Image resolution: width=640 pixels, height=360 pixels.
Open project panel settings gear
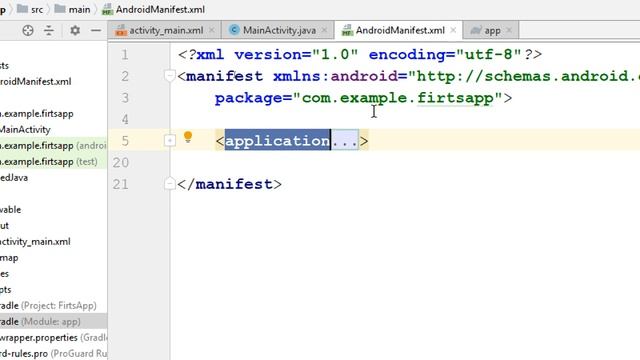point(75,31)
